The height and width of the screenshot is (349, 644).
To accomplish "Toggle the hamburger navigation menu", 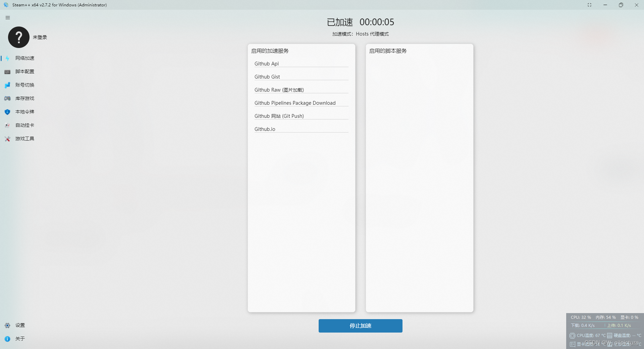I will (8, 18).
